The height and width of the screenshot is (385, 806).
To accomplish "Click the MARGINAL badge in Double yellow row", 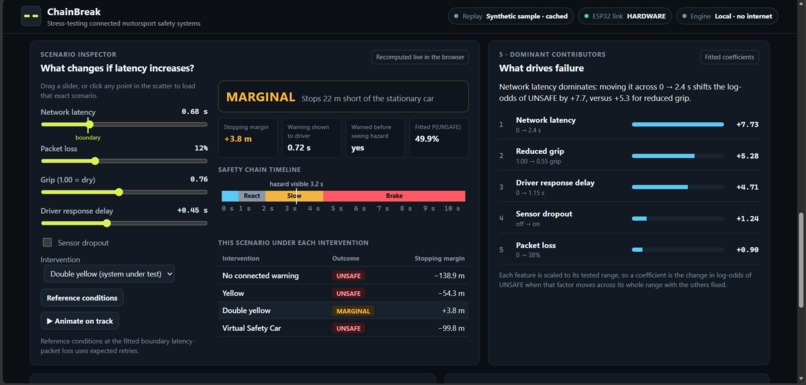I will 353,311.
